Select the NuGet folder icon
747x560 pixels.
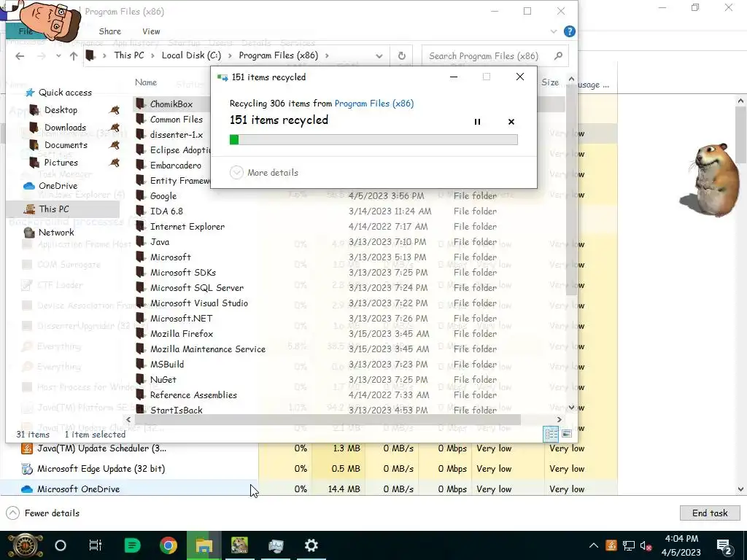(x=141, y=379)
